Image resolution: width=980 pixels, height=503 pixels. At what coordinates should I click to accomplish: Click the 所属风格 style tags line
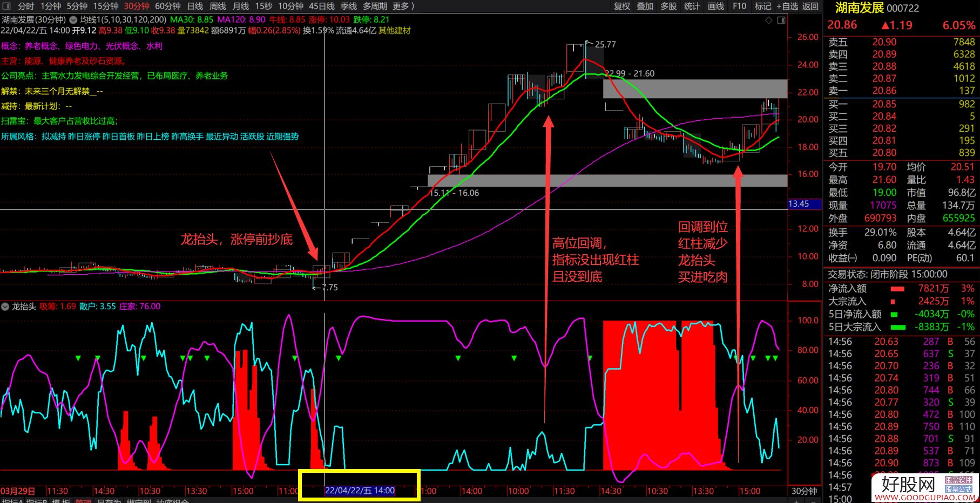tap(150, 137)
